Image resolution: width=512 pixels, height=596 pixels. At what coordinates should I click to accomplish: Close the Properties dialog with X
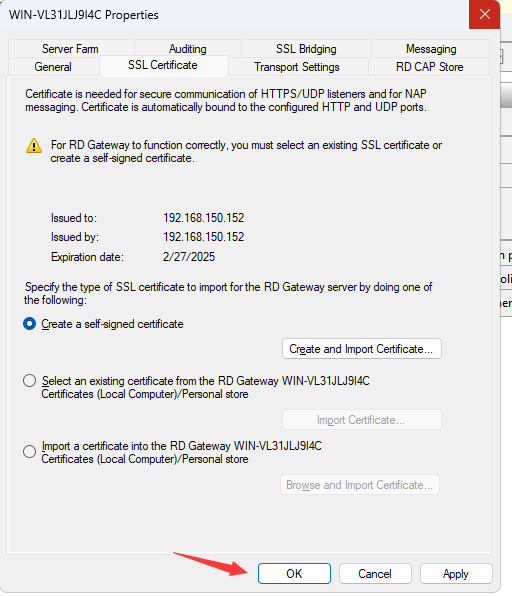[x=484, y=14]
